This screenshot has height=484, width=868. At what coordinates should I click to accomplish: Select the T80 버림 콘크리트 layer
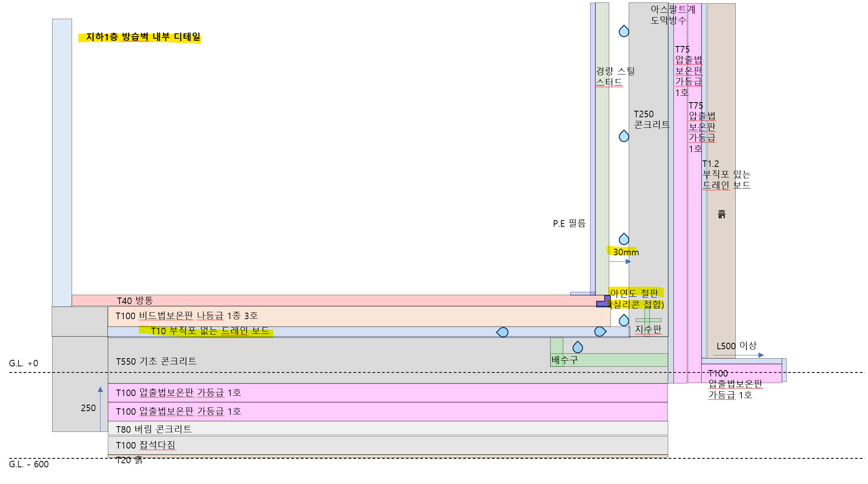tap(153, 429)
